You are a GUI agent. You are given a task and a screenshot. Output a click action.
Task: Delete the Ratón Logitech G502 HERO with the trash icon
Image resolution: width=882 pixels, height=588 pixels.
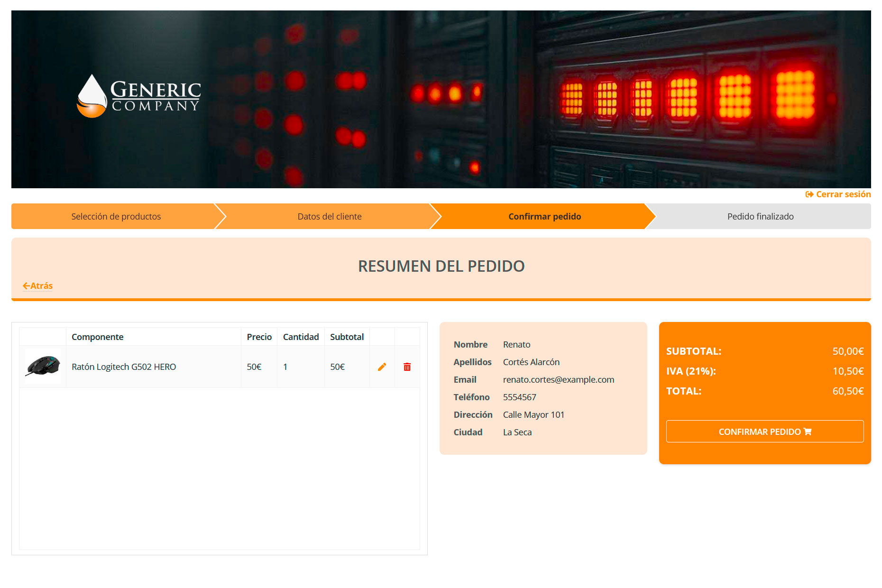click(407, 367)
